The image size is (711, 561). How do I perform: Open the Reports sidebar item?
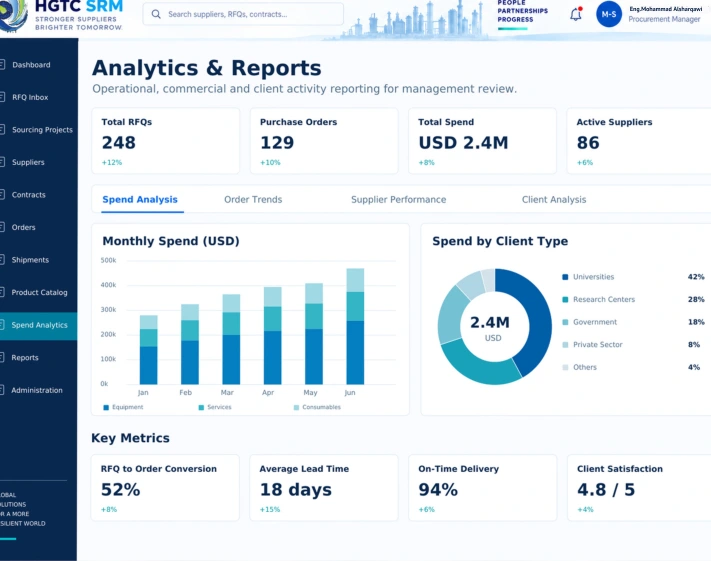pos(39,358)
